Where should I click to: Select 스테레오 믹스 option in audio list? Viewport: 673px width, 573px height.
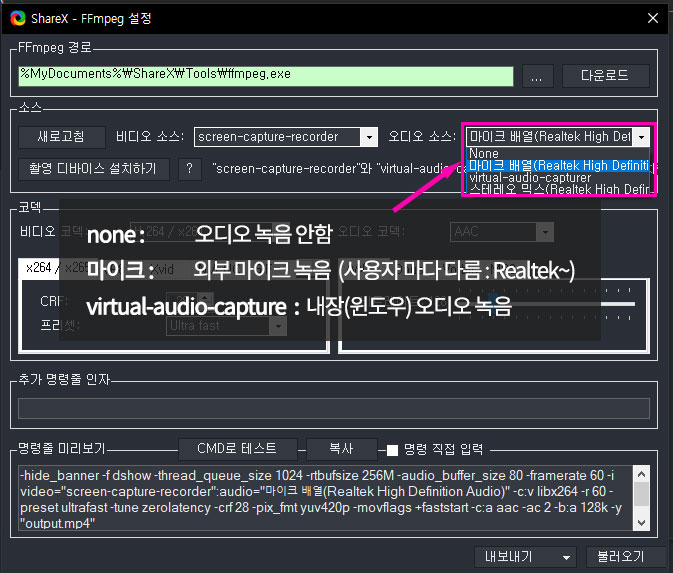pyautogui.click(x=558, y=189)
